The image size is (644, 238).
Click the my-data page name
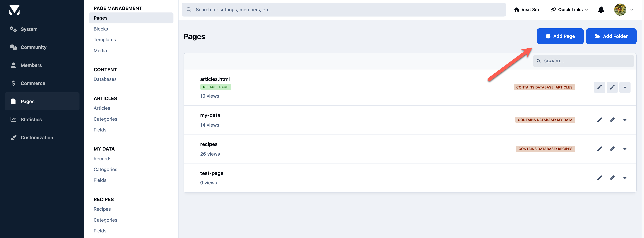210,115
